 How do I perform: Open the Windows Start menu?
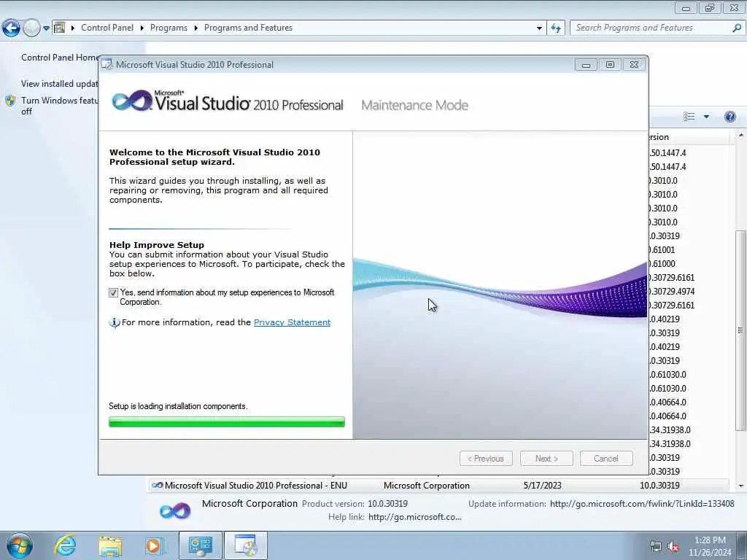click(x=20, y=545)
